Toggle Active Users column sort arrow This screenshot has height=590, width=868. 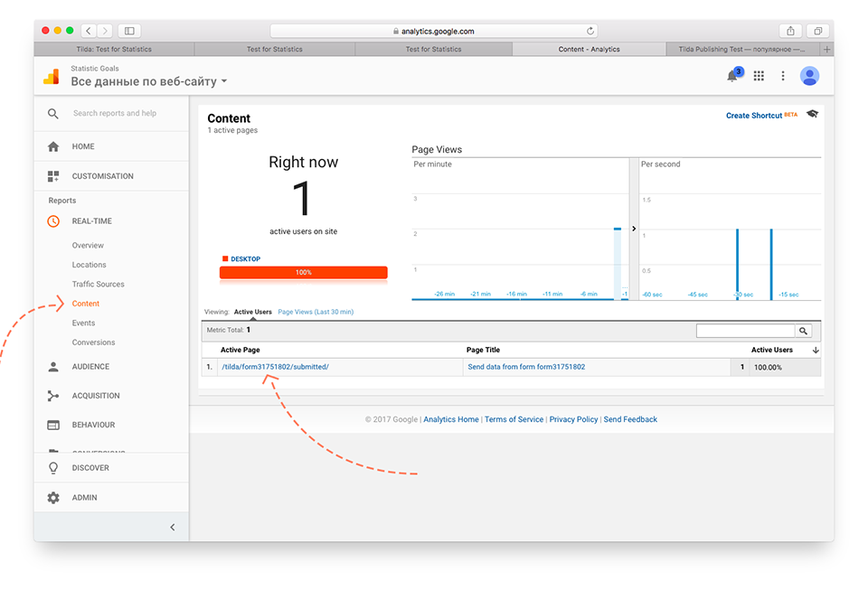(815, 350)
